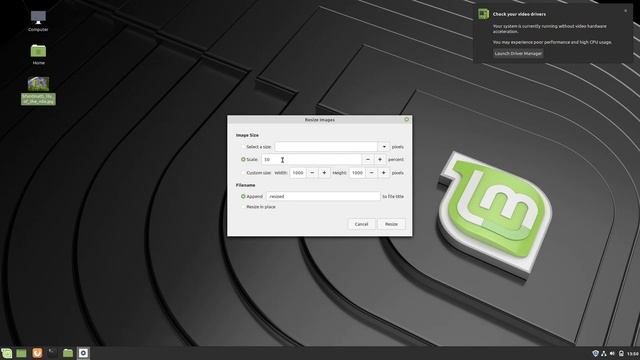Increase the Width value

[x=324, y=173]
